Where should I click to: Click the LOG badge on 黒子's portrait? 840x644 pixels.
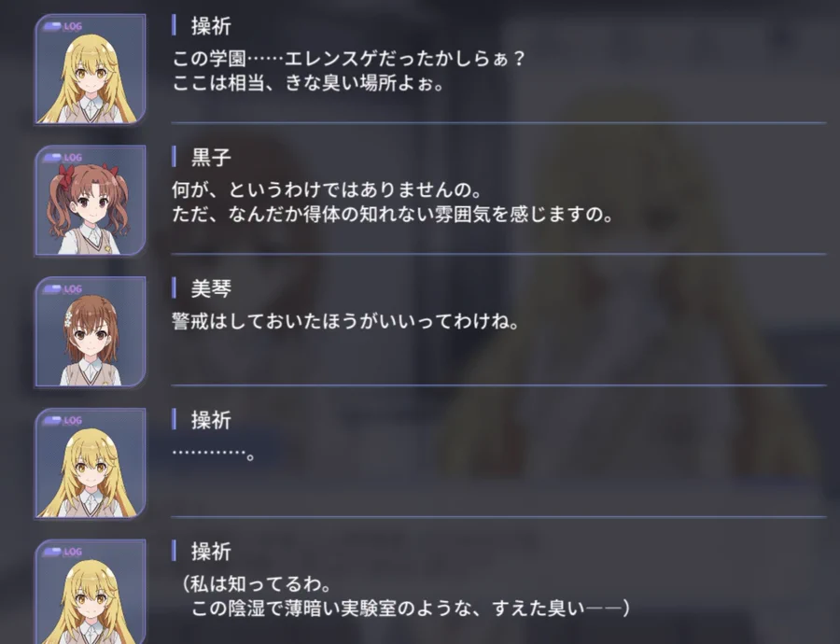(63, 158)
